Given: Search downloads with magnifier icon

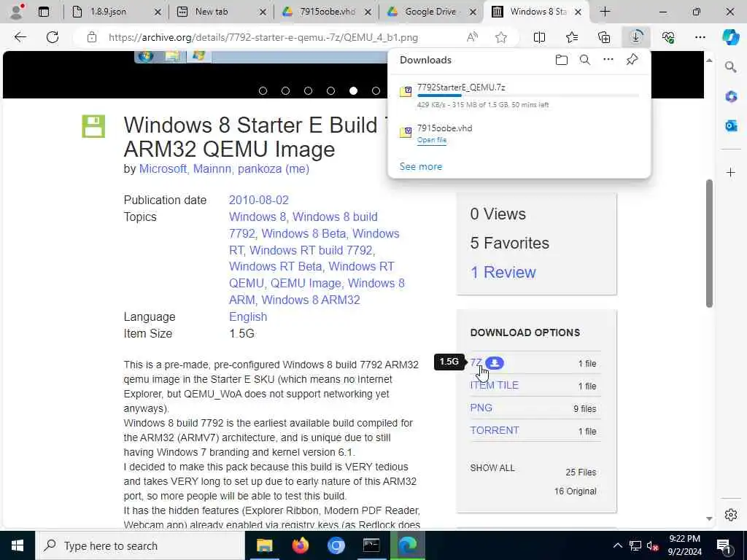Looking at the screenshot, I should coord(584,60).
